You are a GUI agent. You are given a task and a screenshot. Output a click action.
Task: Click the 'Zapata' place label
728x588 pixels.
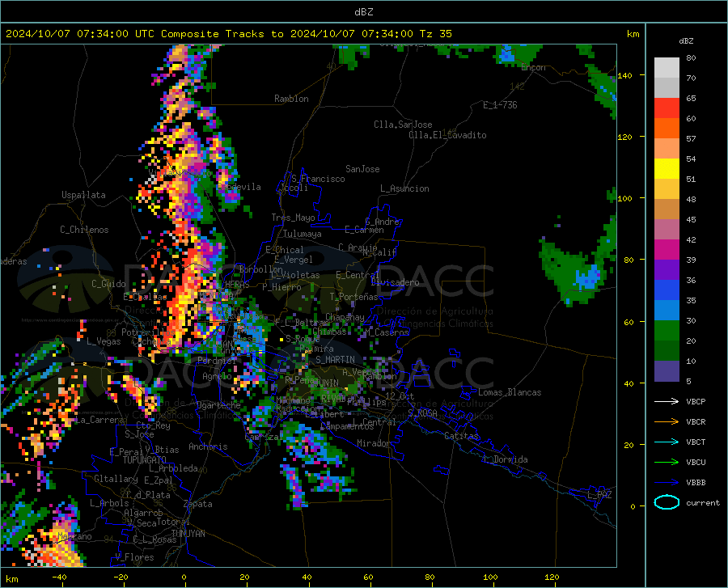click(198, 504)
